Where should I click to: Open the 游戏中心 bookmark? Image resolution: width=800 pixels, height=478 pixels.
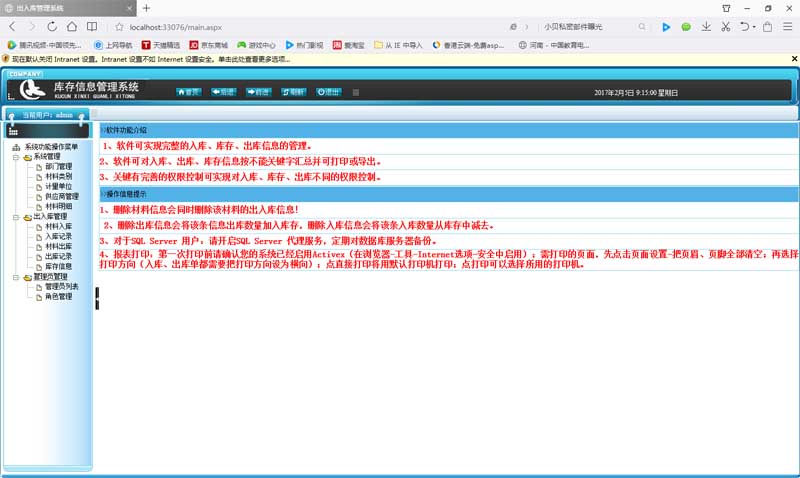(x=256, y=45)
